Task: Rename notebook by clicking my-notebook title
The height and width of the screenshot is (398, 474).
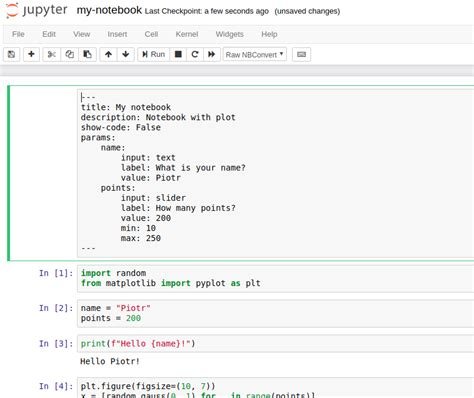Action: tap(109, 10)
